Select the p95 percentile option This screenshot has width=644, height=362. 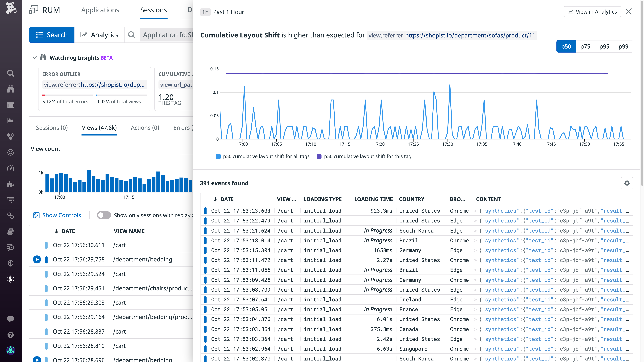pyautogui.click(x=604, y=47)
